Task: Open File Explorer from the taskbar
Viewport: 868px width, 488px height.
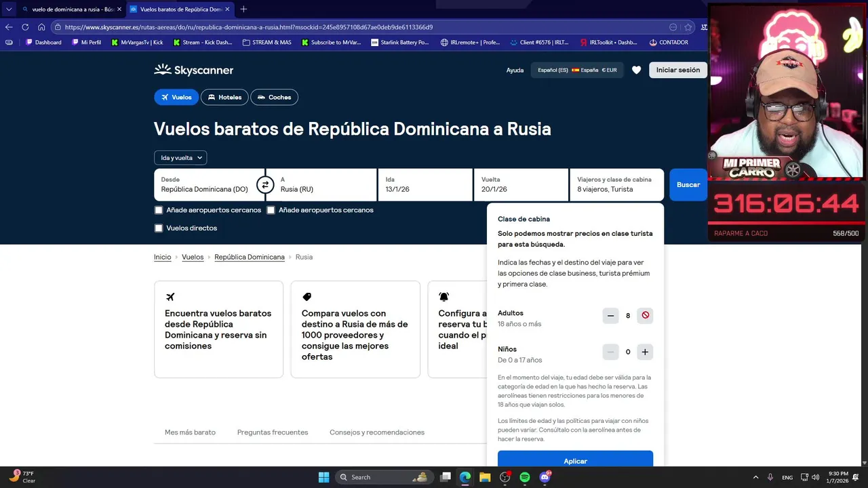Action: pyautogui.click(x=485, y=477)
